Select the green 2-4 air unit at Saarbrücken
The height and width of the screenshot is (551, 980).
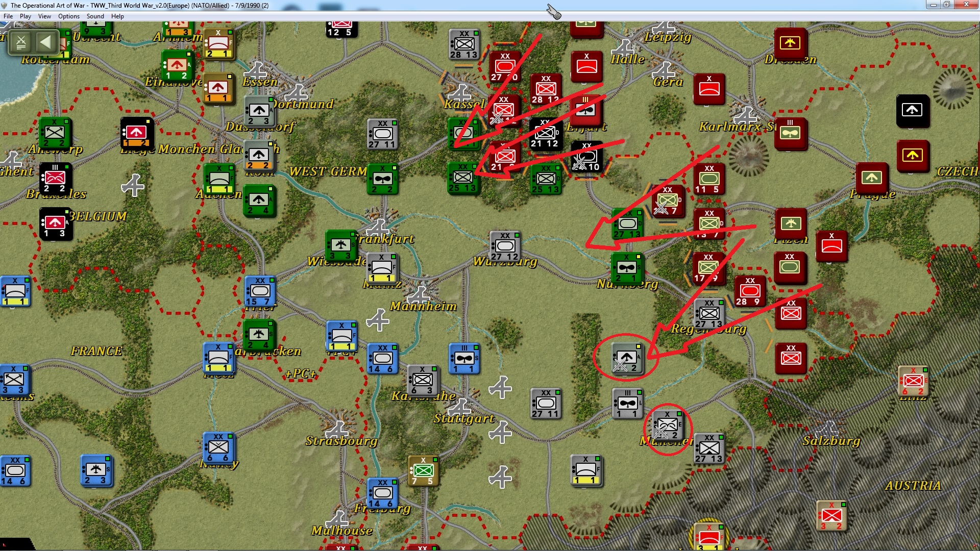coord(260,335)
